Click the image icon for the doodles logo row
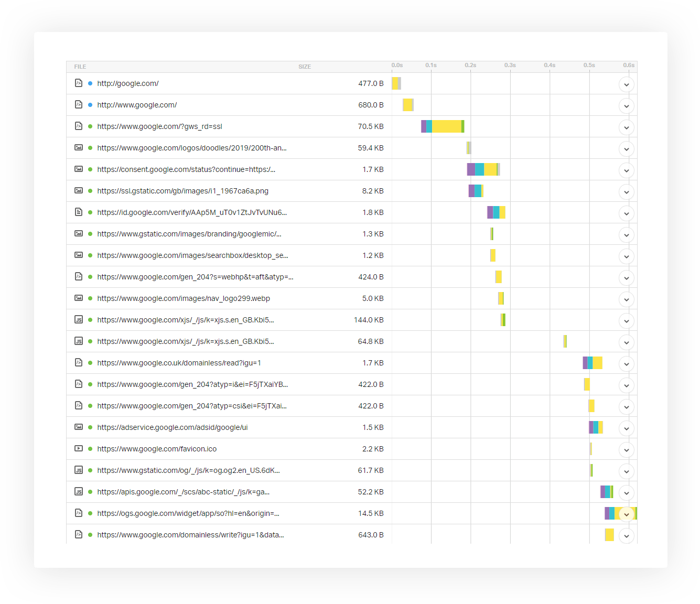Screen dimensions: 700x604 [79, 147]
